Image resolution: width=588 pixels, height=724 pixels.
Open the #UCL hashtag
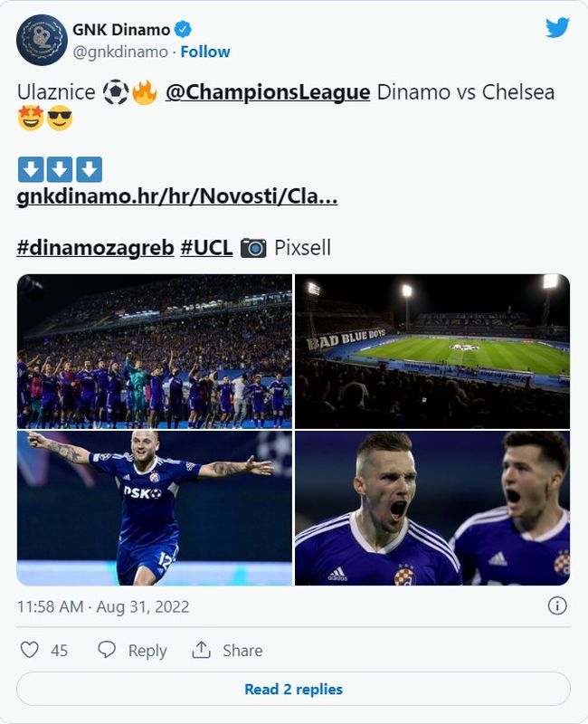[206, 247]
